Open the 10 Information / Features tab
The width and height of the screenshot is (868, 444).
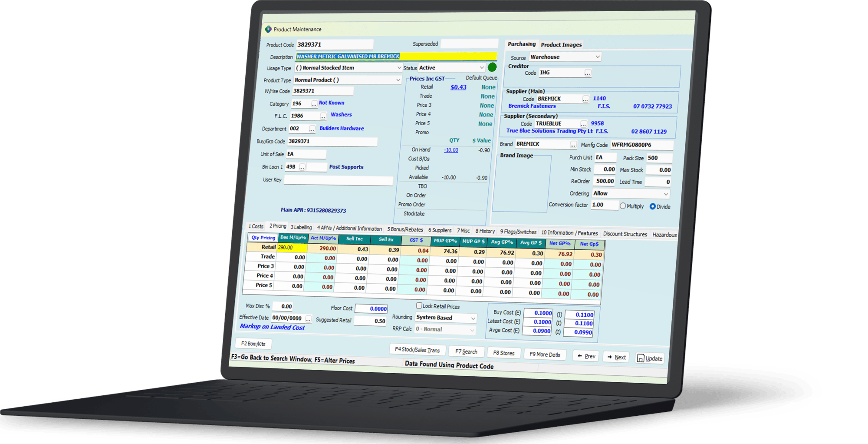[x=569, y=233]
